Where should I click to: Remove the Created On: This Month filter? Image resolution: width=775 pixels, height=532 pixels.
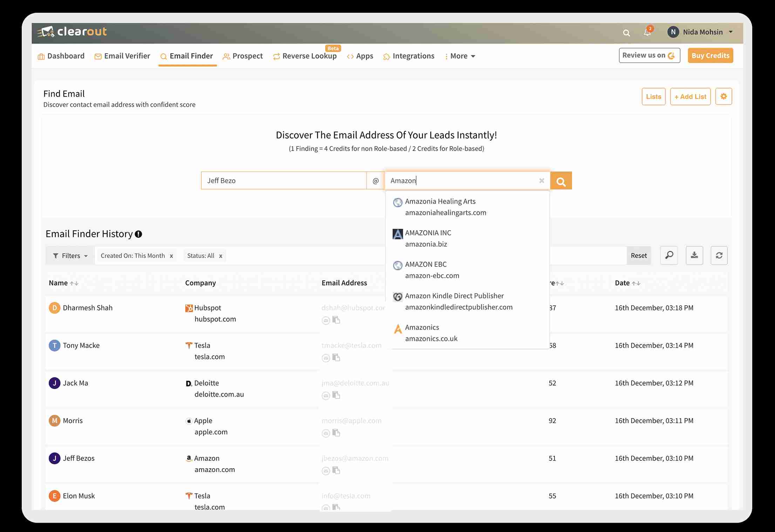[171, 256]
